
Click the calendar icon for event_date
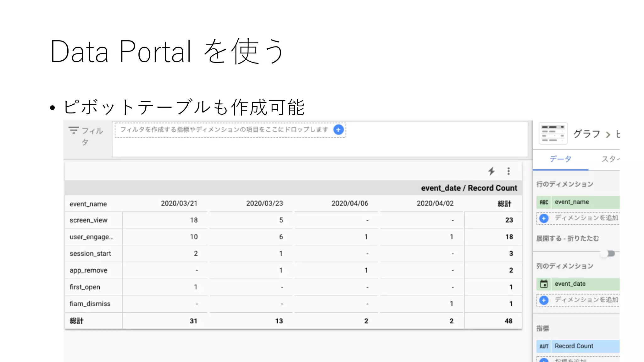tap(544, 284)
